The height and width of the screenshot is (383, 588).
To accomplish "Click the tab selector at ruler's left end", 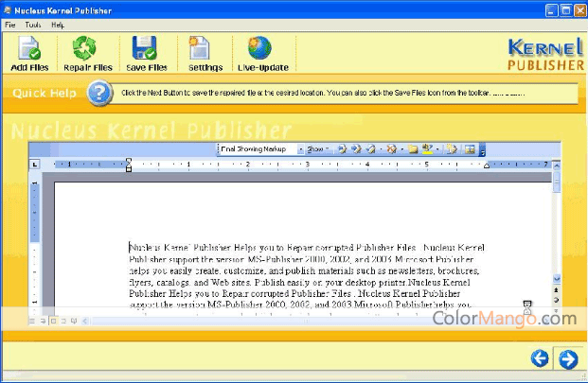I will click(x=35, y=165).
